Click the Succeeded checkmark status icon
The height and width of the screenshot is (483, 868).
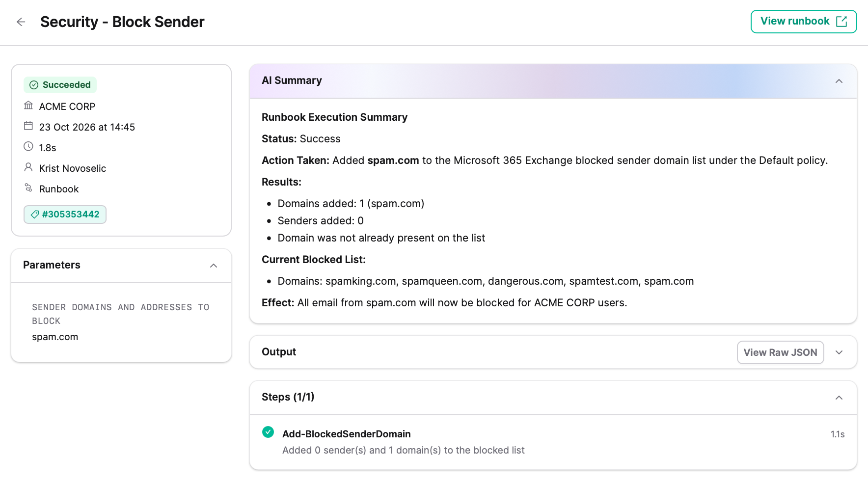34,85
